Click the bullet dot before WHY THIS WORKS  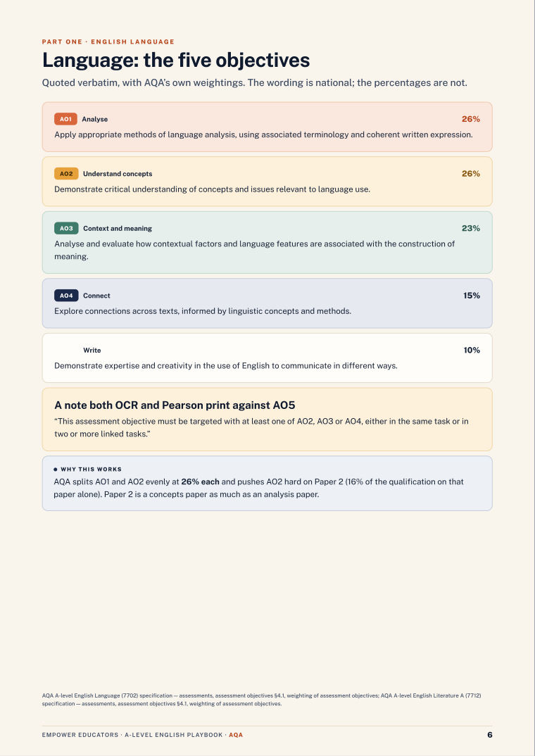pyautogui.click(x=56, y=469)
